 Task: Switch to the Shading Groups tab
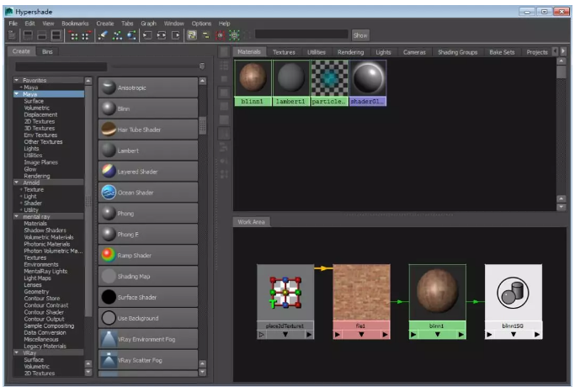click(x=458, y=52)
